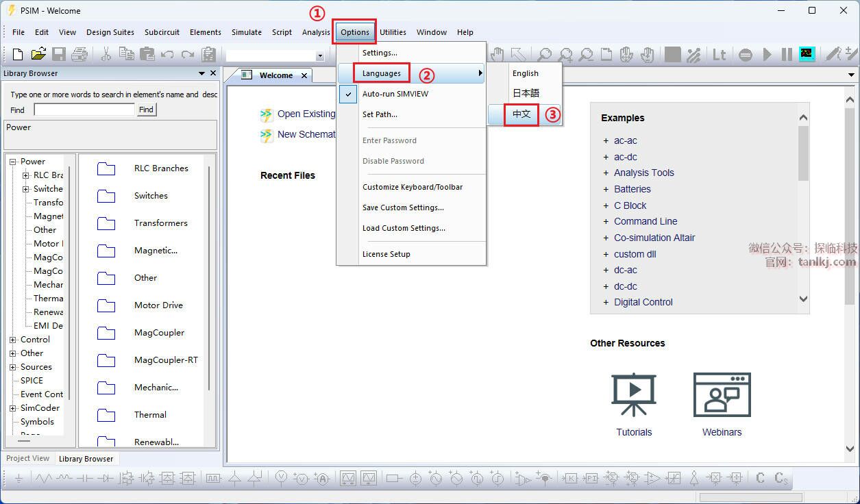The width and height of the screenshot is (860, 504).
Task: Select the PI controller block icon
Action: point(591,479)
